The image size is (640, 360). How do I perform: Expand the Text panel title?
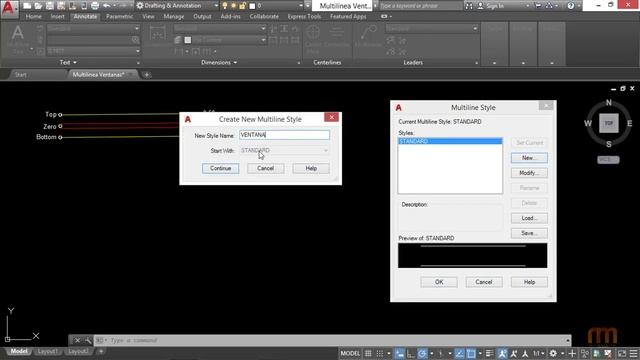[x=68, y=62]
